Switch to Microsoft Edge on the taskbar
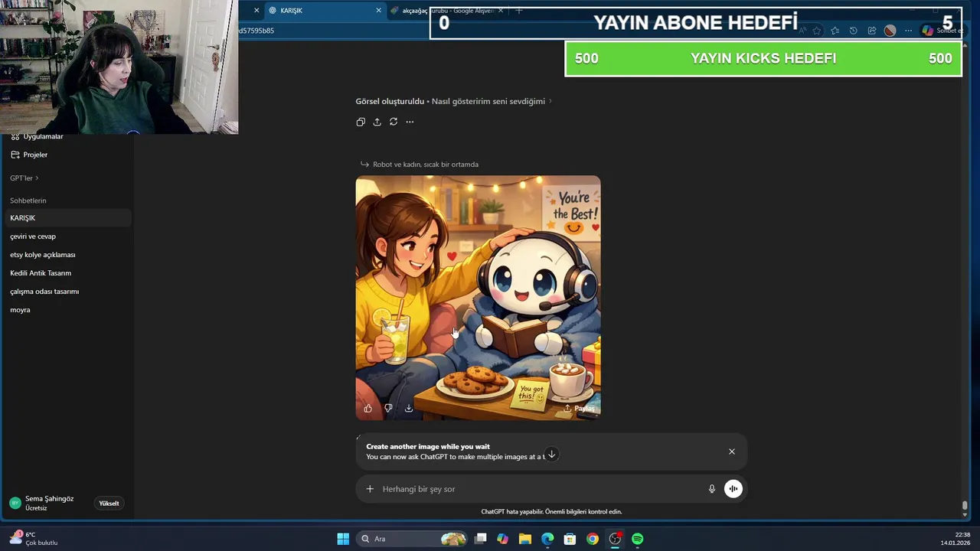 pos(547,539)
